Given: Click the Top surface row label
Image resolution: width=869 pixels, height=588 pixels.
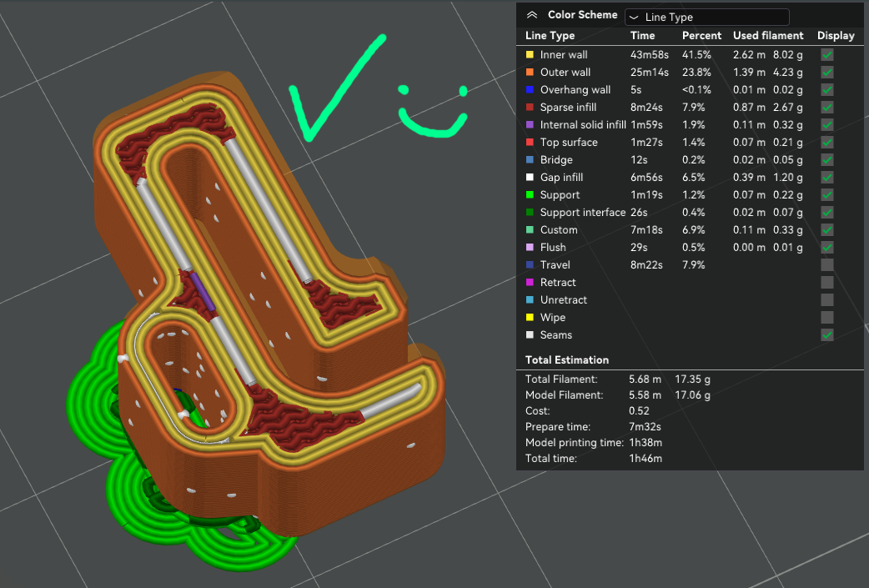Looking at the screenshot, I should (569, 143).
